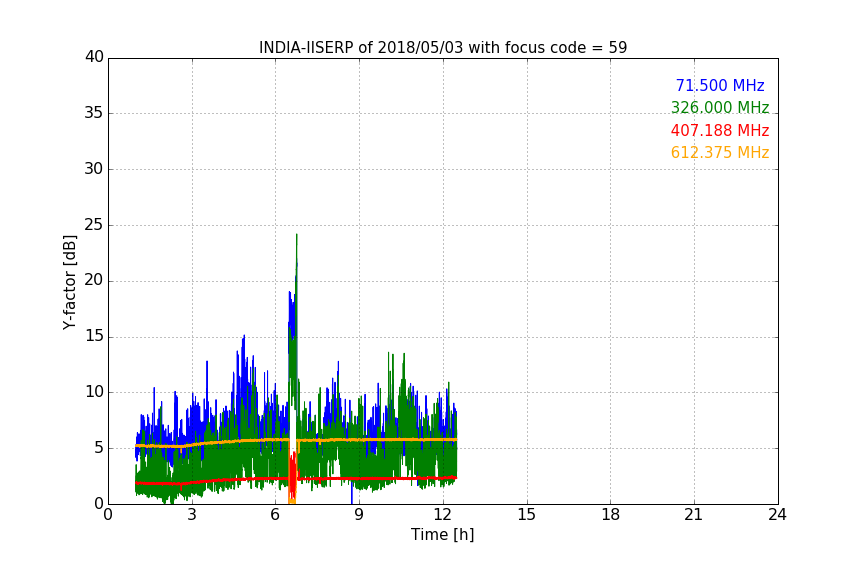
Task: Click the x-axis tick value 6
Action: click(276, 515)
